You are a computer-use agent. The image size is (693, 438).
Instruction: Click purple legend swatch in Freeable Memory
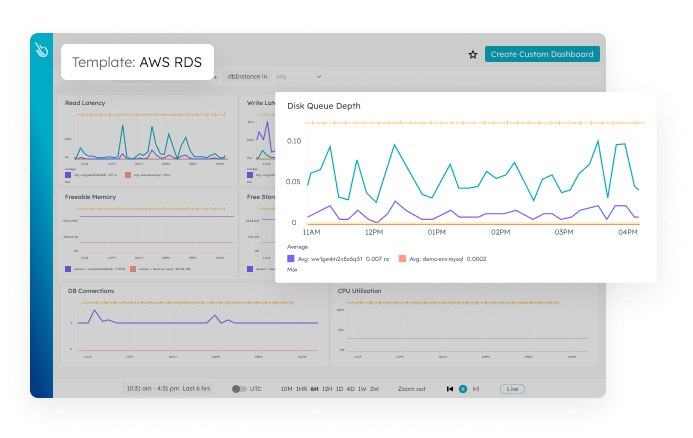point(68,269)
